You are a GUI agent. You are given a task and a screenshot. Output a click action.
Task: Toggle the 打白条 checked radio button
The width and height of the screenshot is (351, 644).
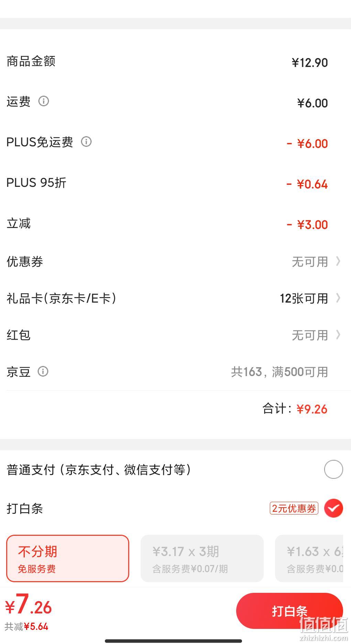pyautogui.click(x=333, y=508)
